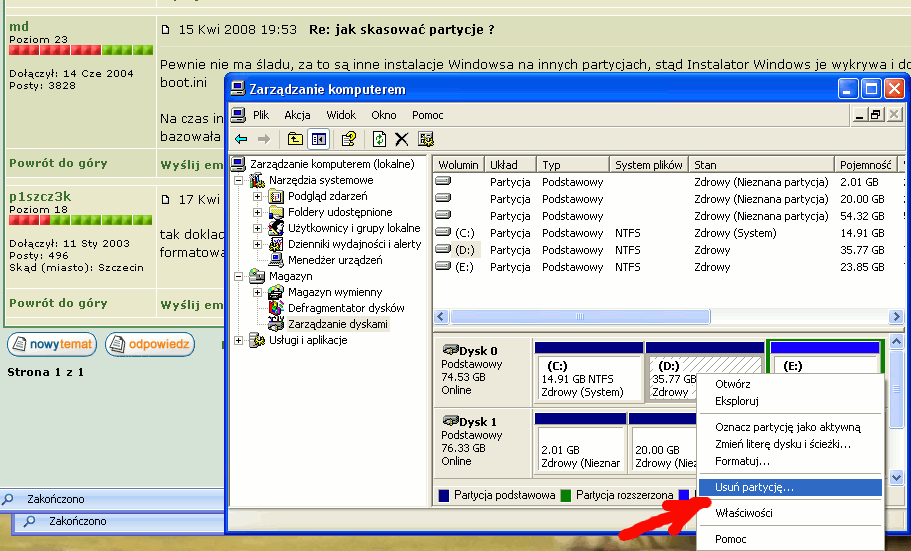Choose Oznacz partycję jako aktywną
The image size is (911, 551).
791,427
